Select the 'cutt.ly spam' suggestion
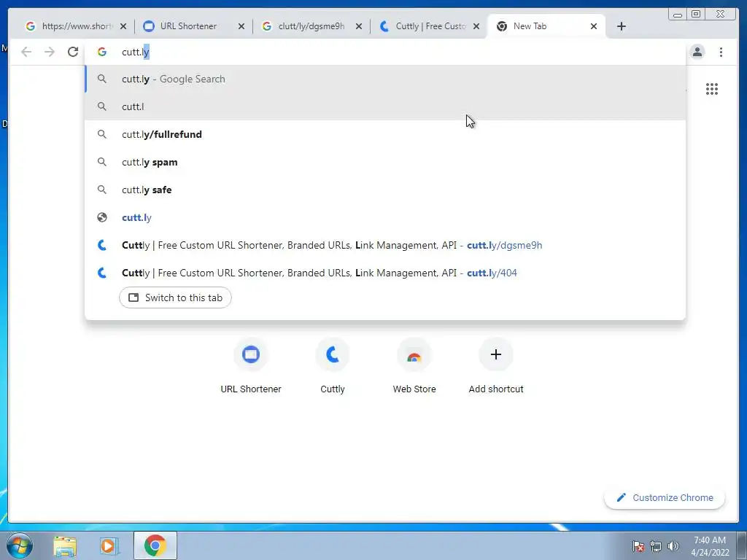Image resolution: width=747 pixels, height=560 pixels. coord(385,162)
